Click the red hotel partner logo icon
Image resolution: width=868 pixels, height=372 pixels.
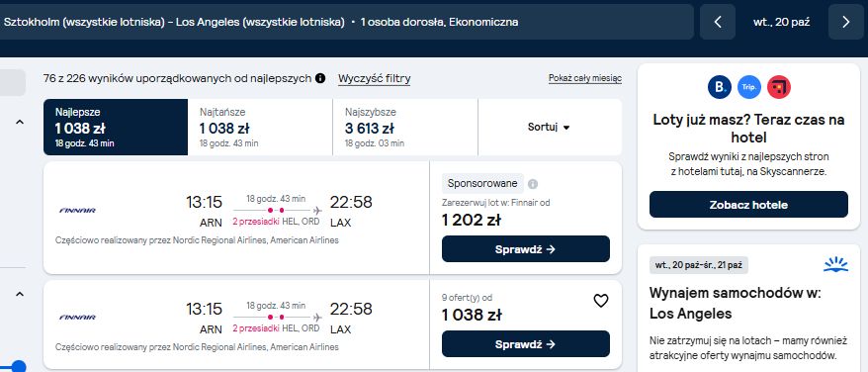(779, 87)
